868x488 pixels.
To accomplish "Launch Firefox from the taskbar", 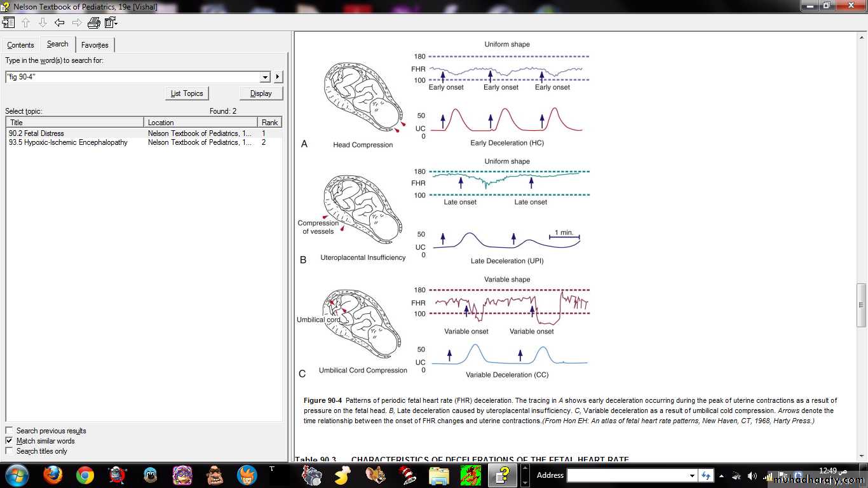I will (53, 475).
